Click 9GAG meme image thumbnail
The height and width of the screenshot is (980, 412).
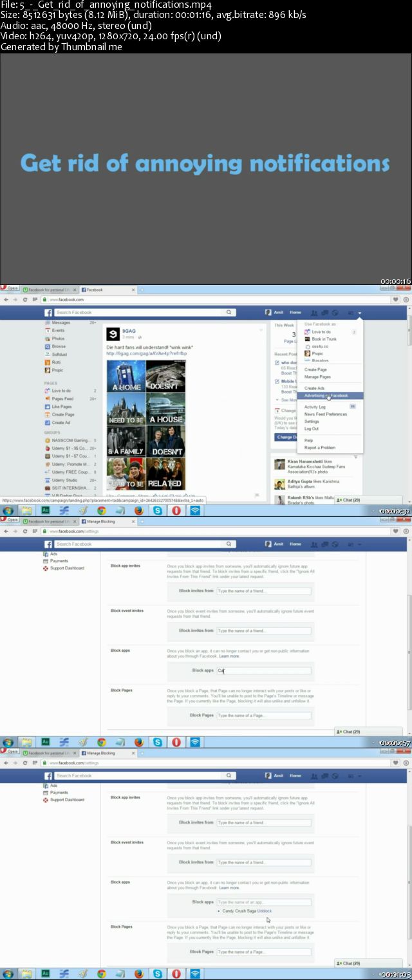point(145,424)
